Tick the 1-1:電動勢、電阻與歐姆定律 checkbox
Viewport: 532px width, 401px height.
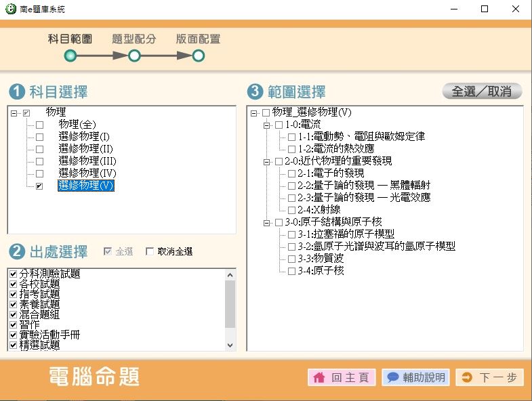(x=291, y=137)
